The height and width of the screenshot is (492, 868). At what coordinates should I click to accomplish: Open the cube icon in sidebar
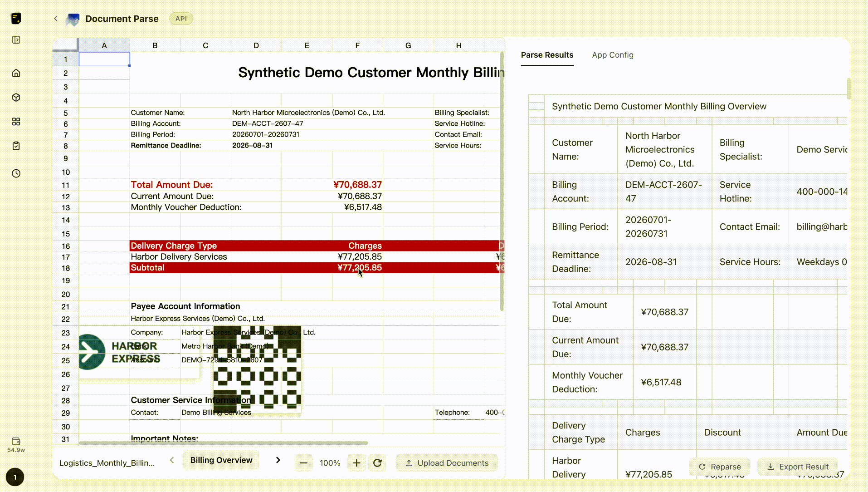pos(16,98)
